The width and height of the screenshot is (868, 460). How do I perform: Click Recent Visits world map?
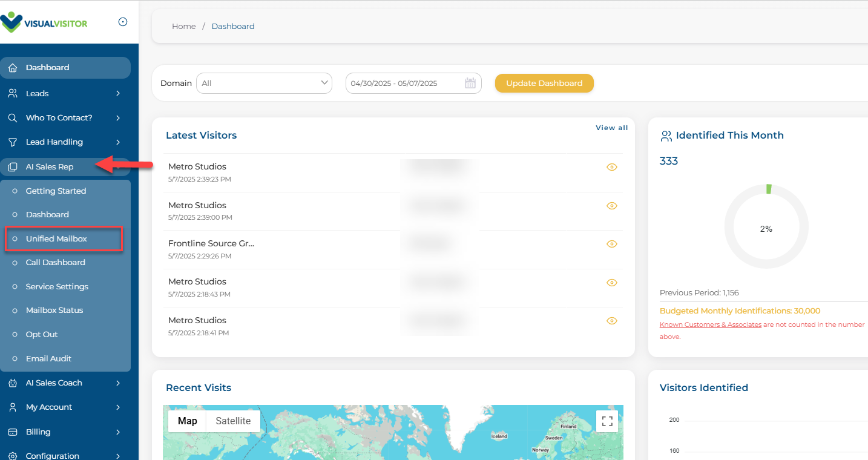pyautogui.click(x=393, y=432)
